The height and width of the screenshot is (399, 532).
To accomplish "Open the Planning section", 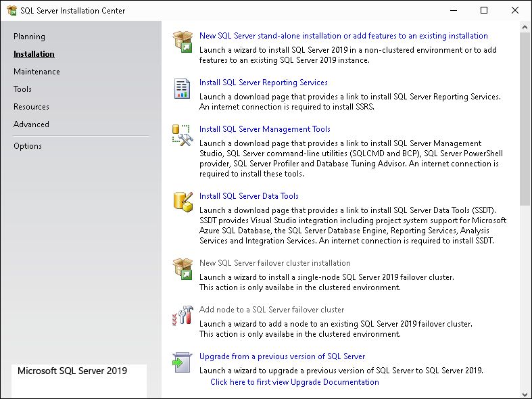I will [29, 37].
